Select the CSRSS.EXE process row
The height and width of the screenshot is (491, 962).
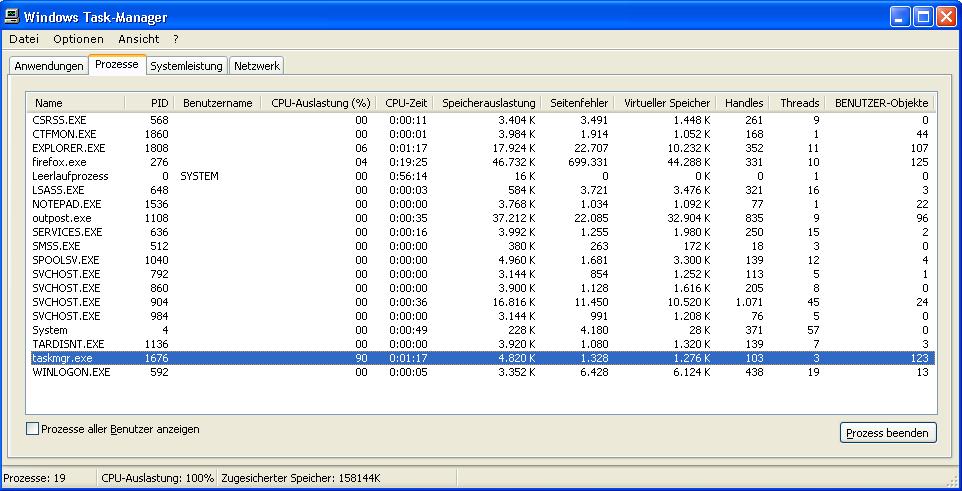(x=482, y=120)
